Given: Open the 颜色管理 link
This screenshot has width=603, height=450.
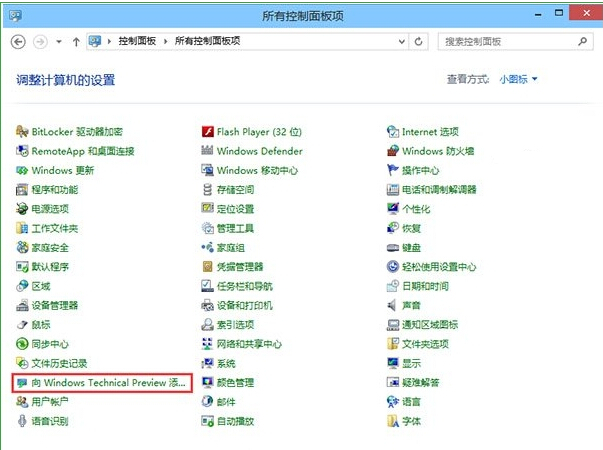Looking at the screenshot, I should pos(235,383).
